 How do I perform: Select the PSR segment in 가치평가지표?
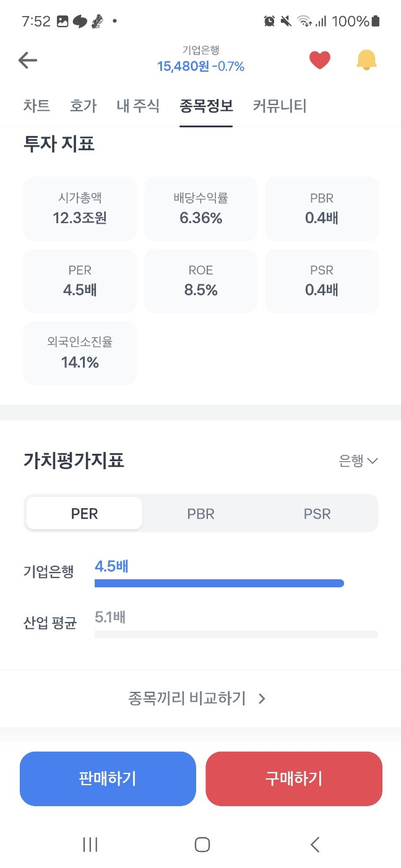coord(317,514)
